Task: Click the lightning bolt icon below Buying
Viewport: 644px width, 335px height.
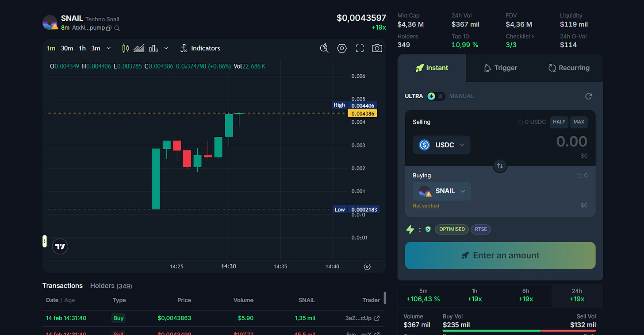Action: pyautogui.click(x=410, y=229)
